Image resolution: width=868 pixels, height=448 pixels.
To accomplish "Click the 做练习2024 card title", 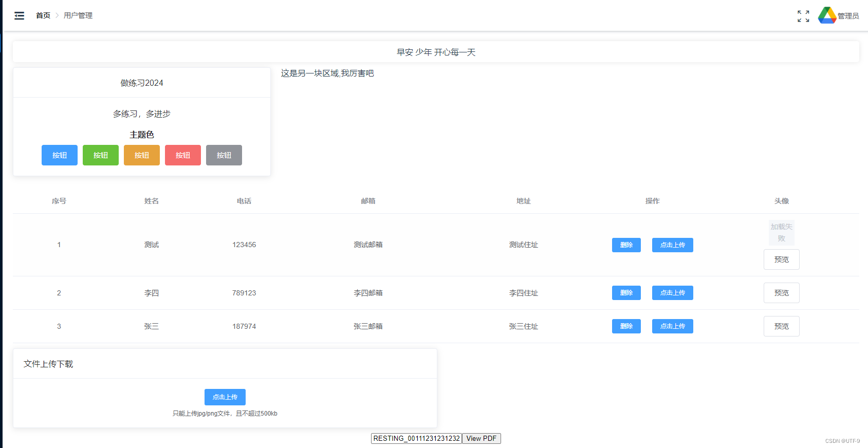I will tap(142, 83).
